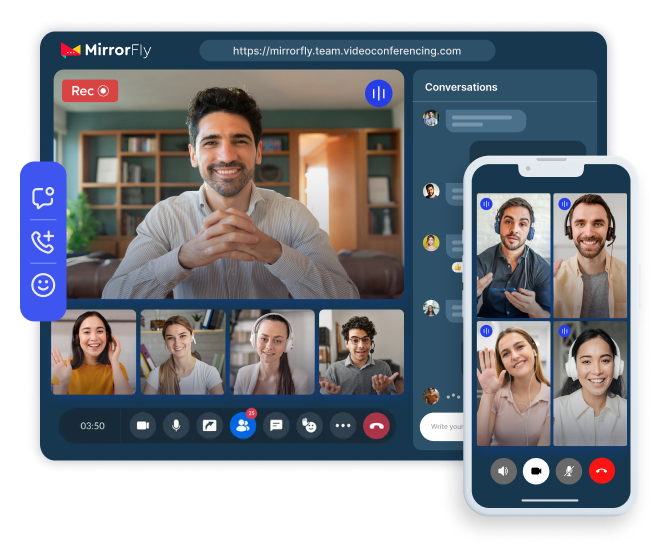The width and height of the screenshot is (658, 548).
Task: Toggle the speaker on the phone call
Action: [x=503, y=470]
